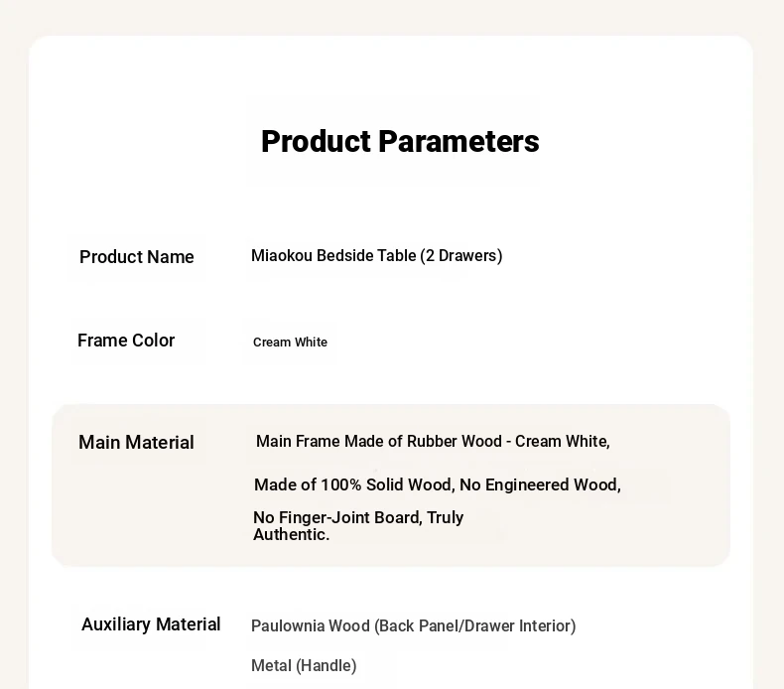Click the word Product in title
Image resolution: width=784 pixels, height=689 pixels.
(x=316, y=142)
